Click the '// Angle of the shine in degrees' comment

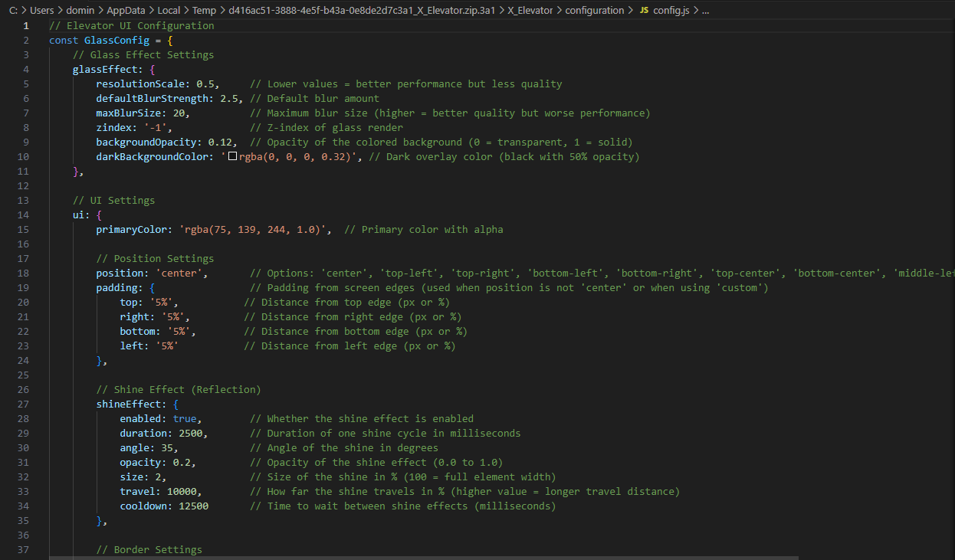(344, 448)
